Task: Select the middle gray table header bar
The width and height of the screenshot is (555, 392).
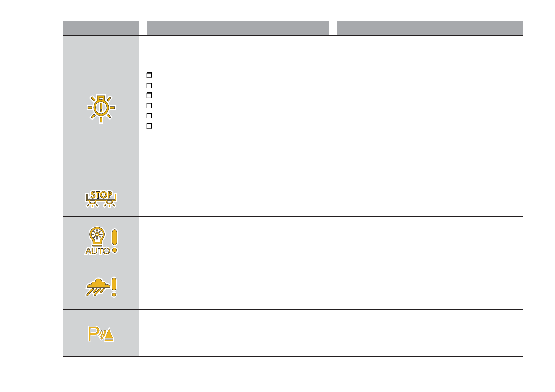Action: click(238, 28)
